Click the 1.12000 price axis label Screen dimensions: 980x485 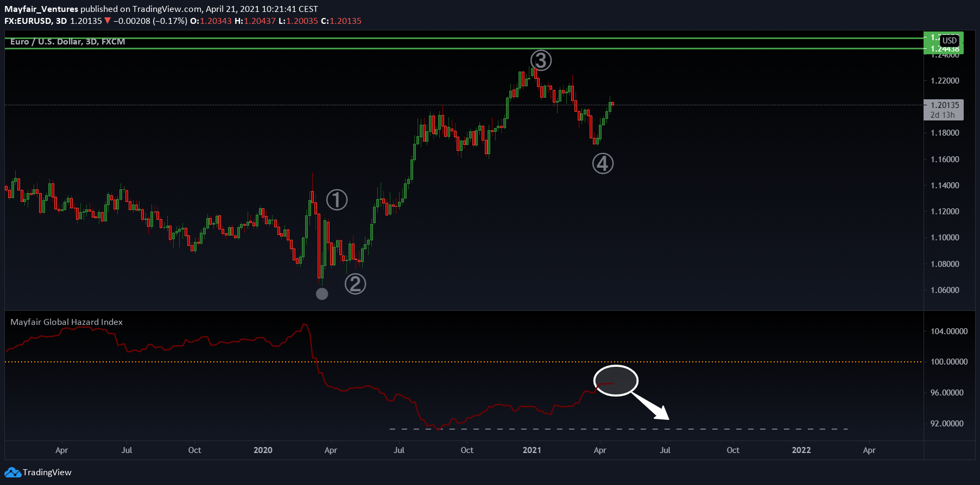pyautogui.click(x=945, y=211)
